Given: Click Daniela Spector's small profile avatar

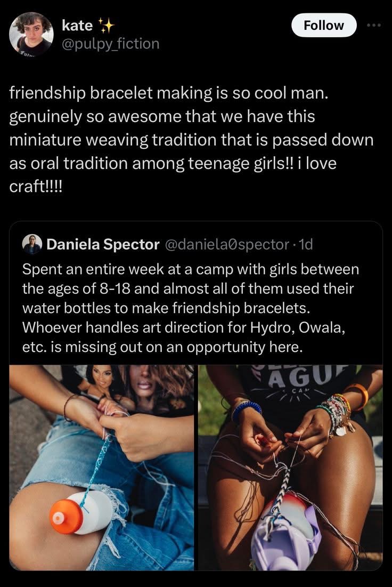Looking at the screenshot, I should coord(32,244).
